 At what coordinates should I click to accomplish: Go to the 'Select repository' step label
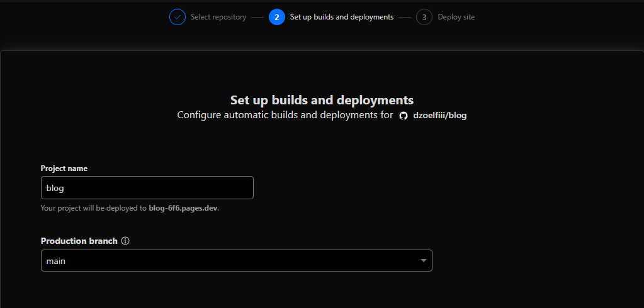click(x=218, y=17)
